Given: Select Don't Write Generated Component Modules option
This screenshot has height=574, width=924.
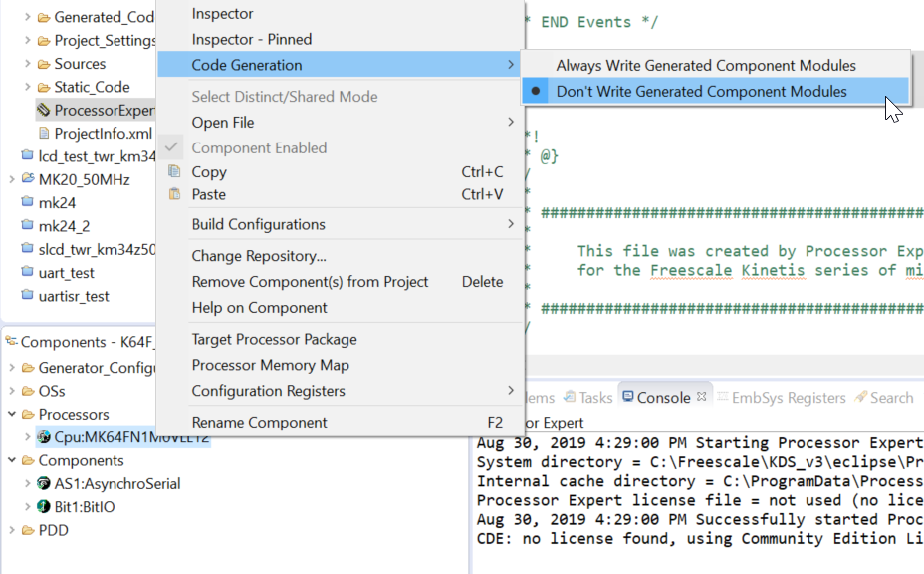Looking at the screenshot, I should pyautogui.click(x=701, y=92).
